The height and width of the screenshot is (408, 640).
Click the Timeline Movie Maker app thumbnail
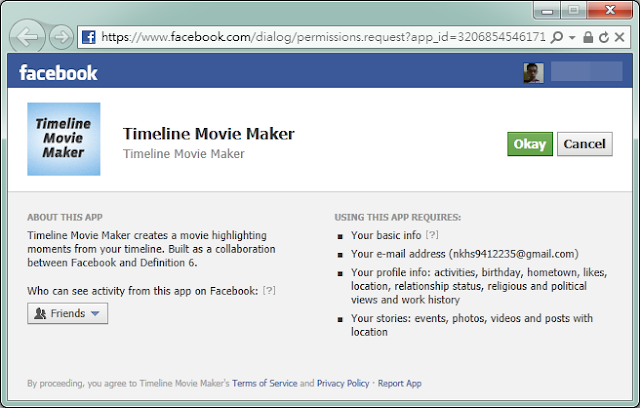[x=64, y=139]
